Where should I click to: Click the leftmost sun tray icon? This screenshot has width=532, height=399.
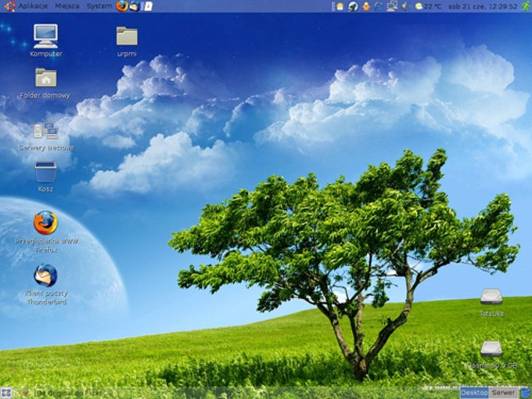pyautogui.click(x=340, y=6)
